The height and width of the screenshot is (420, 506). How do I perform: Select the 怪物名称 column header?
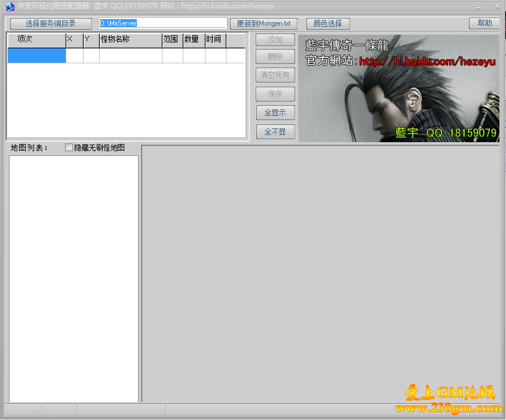coord(131,40)
